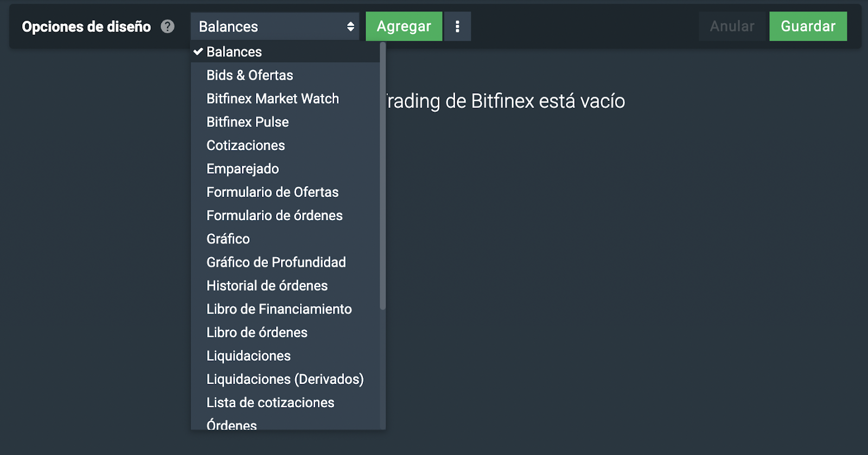Expand the Balances widget dropdown
Screen dimensions: 868x455
[275, 26]
